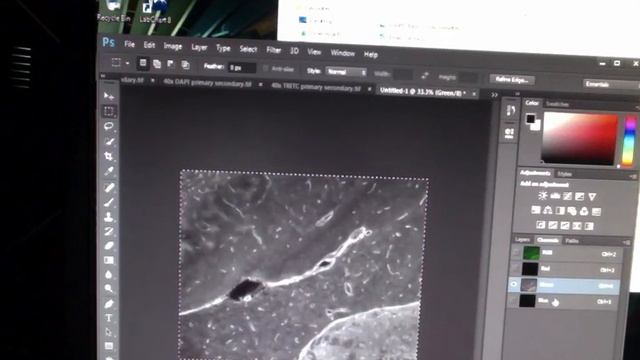Viewport: 640px width, 360px height.
Task: Select the Quick Selection tool
Action: coord(109,141)
